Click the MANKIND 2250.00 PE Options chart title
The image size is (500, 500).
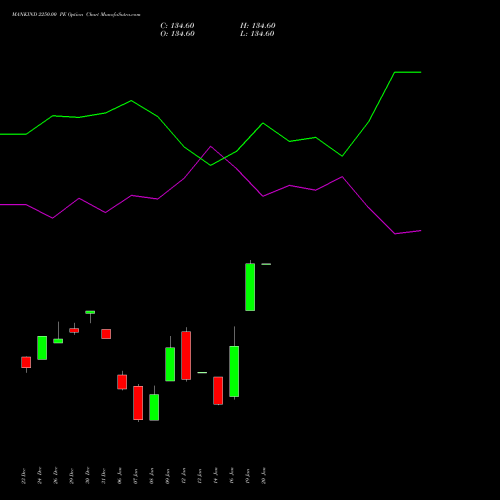[x=76, y=14]
